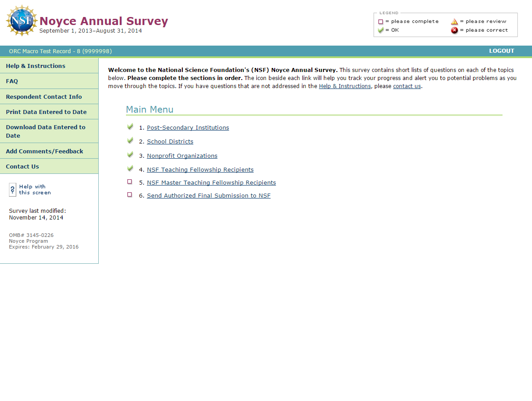Click the 'Help with this screen' text
This screenshot has height=401, width=532.
click(35, 190)
